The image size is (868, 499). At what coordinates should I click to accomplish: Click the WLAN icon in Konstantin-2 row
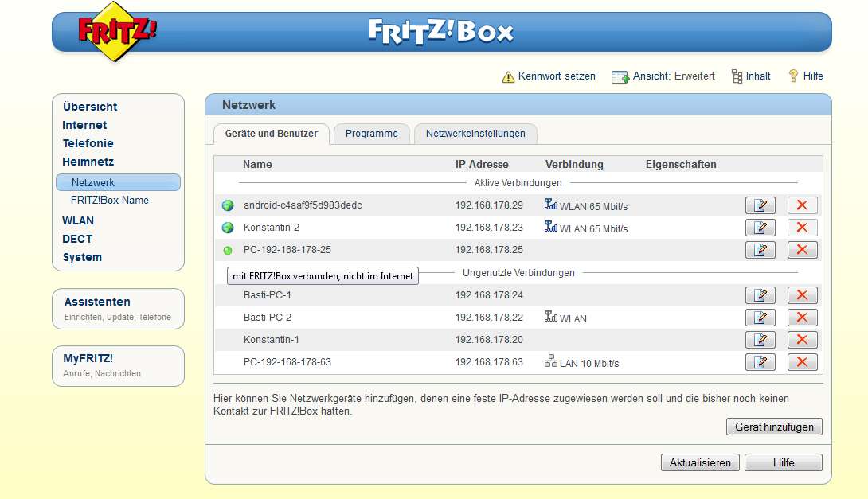pyautogui.click(x=551, y=227)
